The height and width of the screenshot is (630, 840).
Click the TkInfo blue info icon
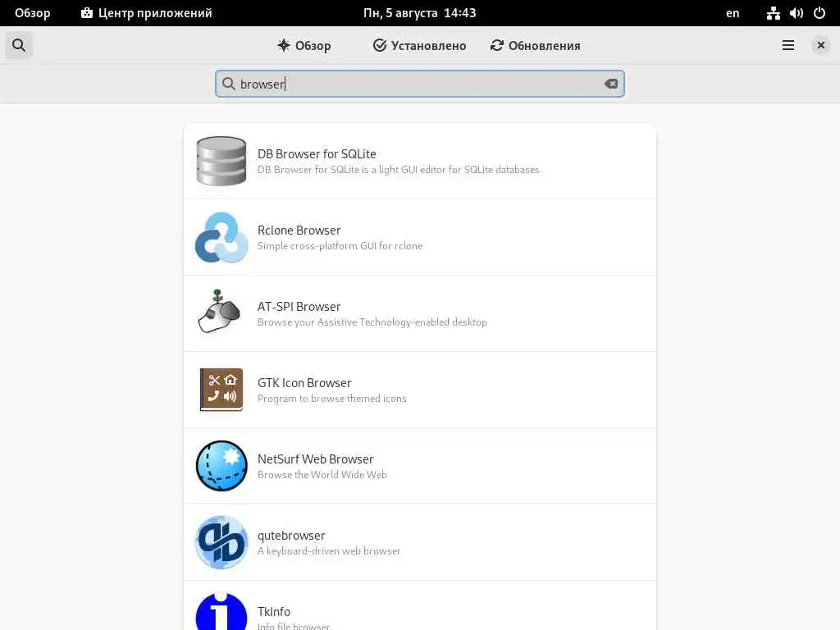click(x=221, y=611)
